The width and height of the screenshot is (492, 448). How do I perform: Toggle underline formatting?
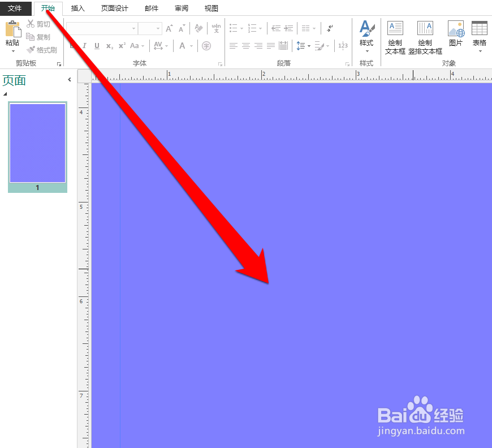pyautogui.click(x=97, y=46)
